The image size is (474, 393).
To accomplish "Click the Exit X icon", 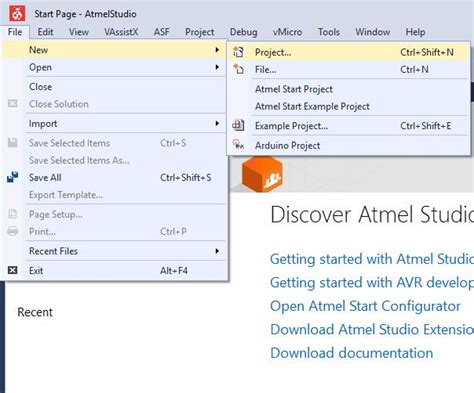I will click(13, 270).
